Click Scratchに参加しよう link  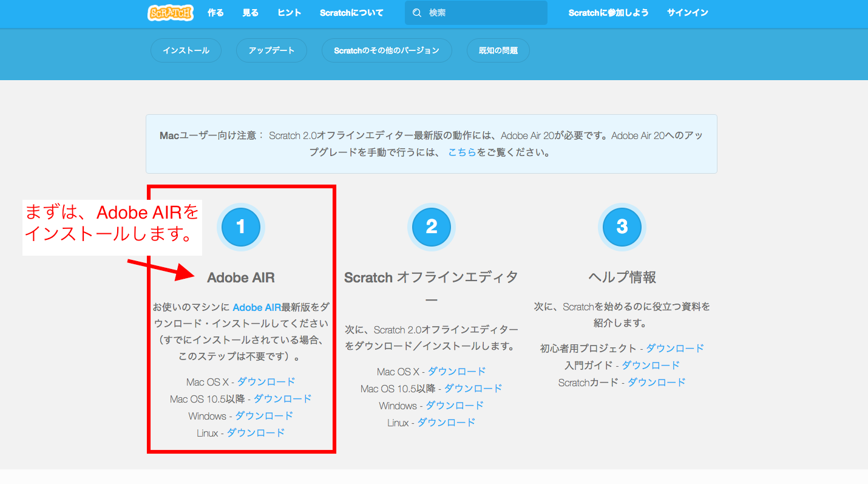coord(608,13)
